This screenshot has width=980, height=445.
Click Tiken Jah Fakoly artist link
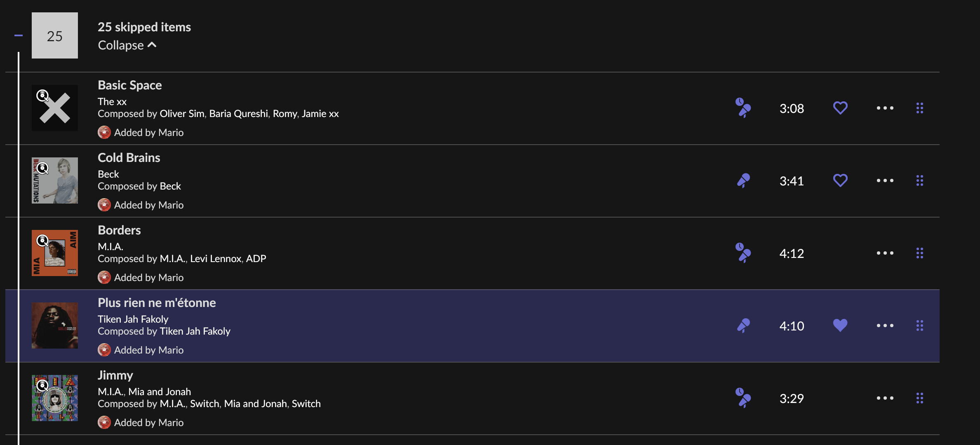(133, 319)
